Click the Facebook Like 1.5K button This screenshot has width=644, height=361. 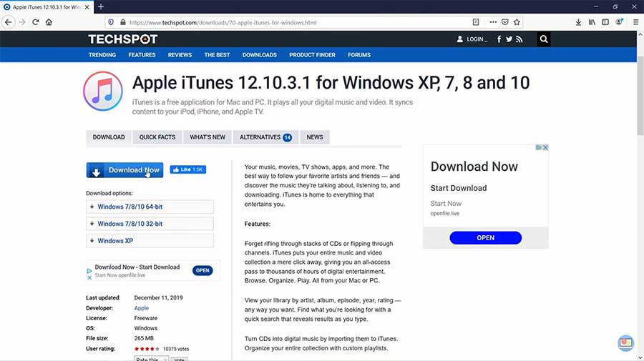coord(188,169)
